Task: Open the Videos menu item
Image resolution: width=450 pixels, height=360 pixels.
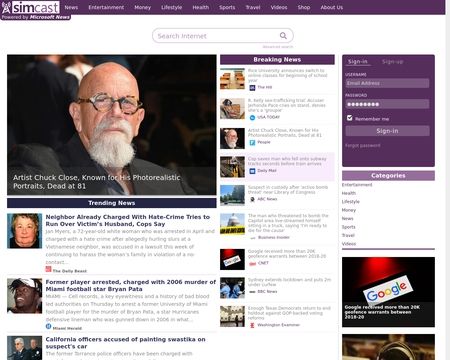Action: 279,7
